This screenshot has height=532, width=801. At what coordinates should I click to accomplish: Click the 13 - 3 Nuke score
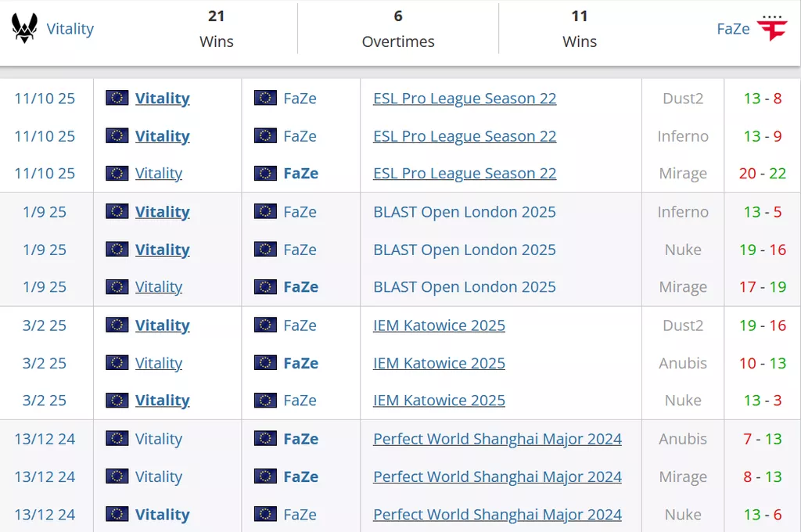(763, 401)
